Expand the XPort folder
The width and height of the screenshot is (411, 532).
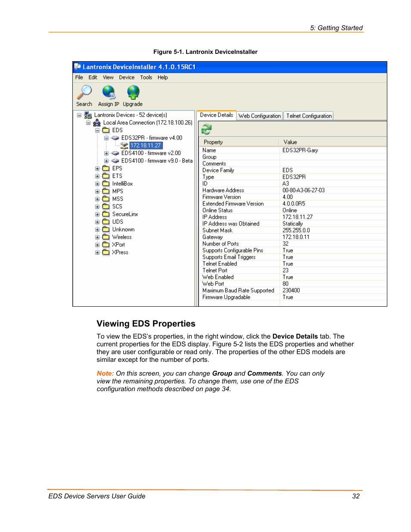tap(97, 245)
